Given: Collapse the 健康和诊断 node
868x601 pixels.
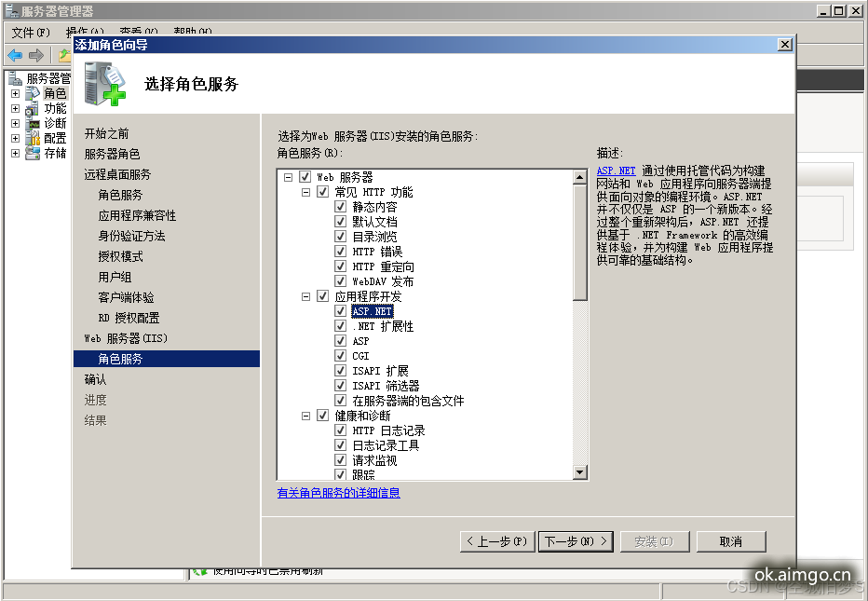Looking at the screenshot, I should [305, 416].
